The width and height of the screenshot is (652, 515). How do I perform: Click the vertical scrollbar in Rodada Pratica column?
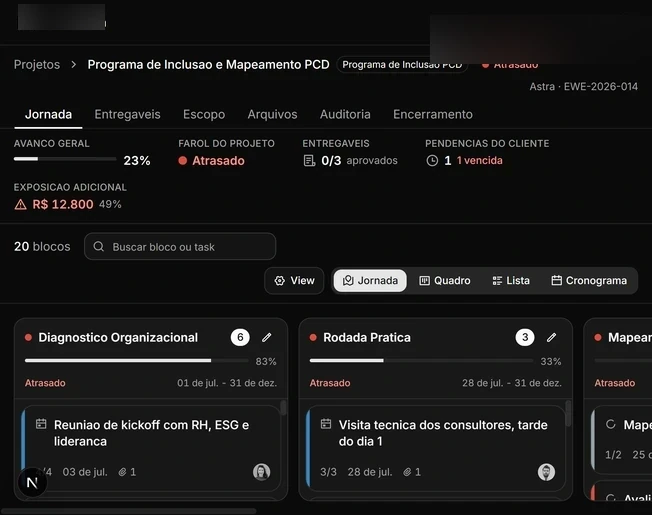tap(568, 413)
